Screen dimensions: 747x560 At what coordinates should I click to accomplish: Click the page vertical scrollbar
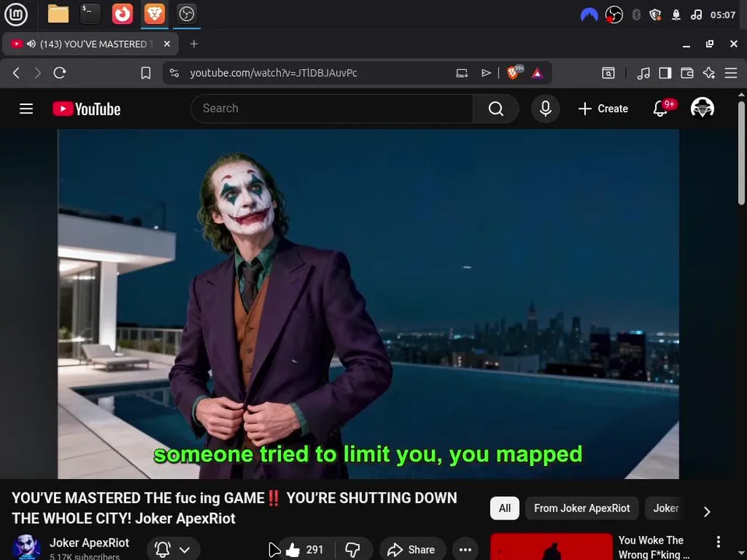click(742, 152)
